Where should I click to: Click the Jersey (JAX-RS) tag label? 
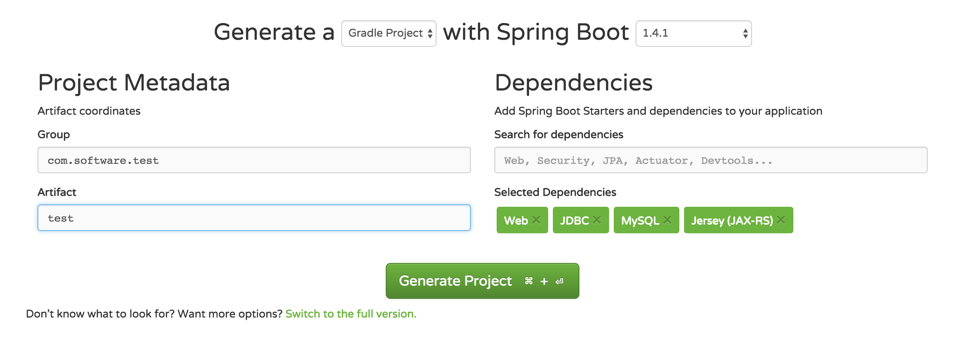pos(732,221)
